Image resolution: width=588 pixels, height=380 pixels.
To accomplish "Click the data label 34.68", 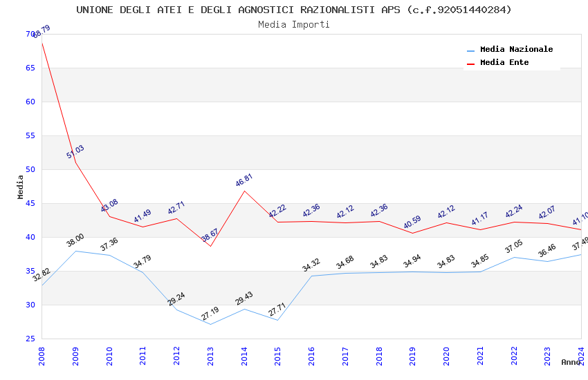I will (345, 263).
